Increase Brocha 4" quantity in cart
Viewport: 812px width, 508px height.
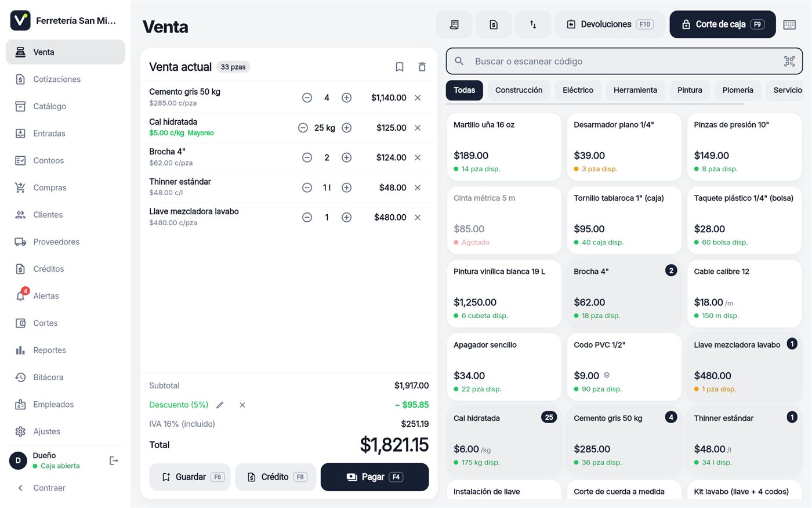point(346,157)
